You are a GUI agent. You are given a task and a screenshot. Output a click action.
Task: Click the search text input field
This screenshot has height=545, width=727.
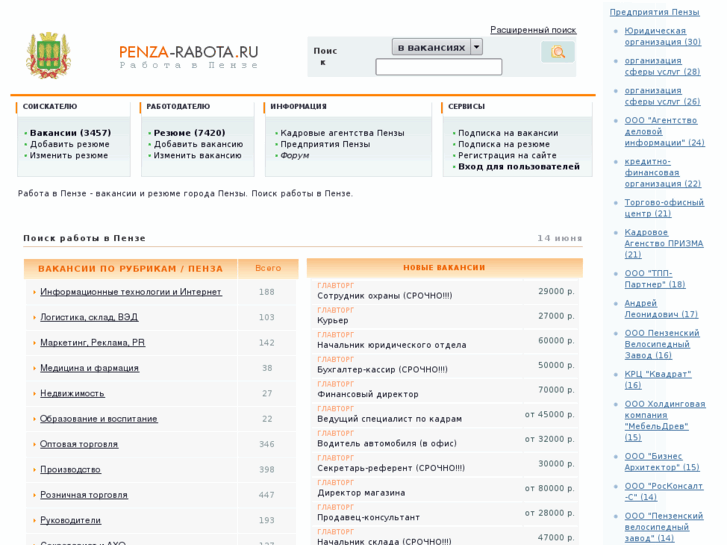pyautogui.click(x=438, y=67)
